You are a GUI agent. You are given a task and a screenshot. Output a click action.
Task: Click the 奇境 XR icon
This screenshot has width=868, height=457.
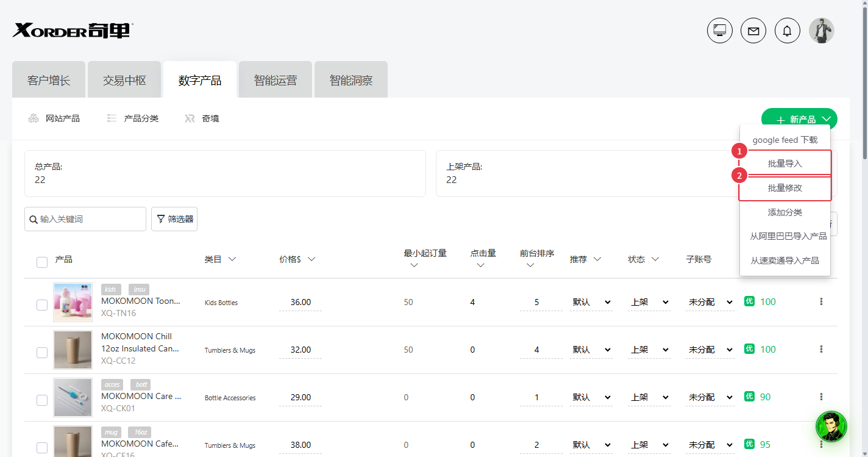[x=190, y=118]
